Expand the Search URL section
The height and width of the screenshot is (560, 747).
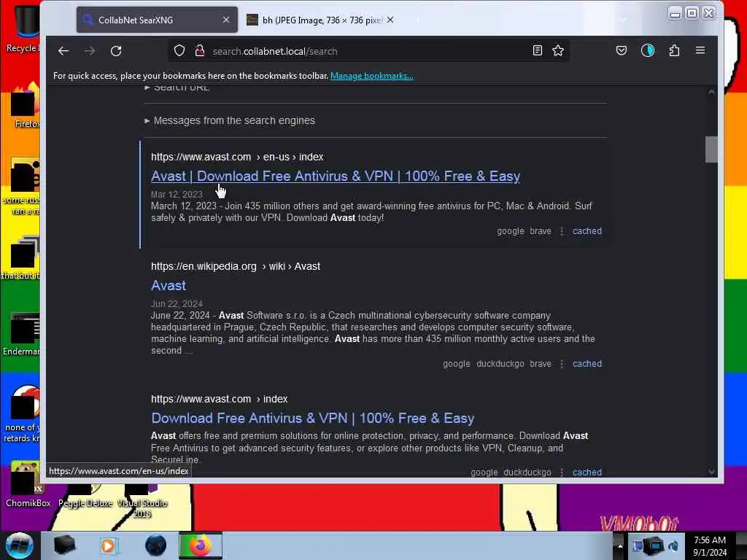[177, 87]
